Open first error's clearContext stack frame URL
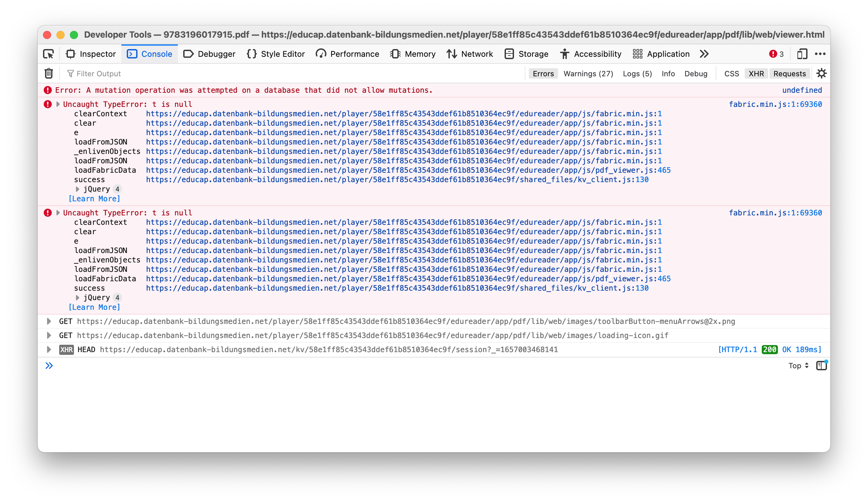The width and height of the screenshot is (868, 502). 404,114
